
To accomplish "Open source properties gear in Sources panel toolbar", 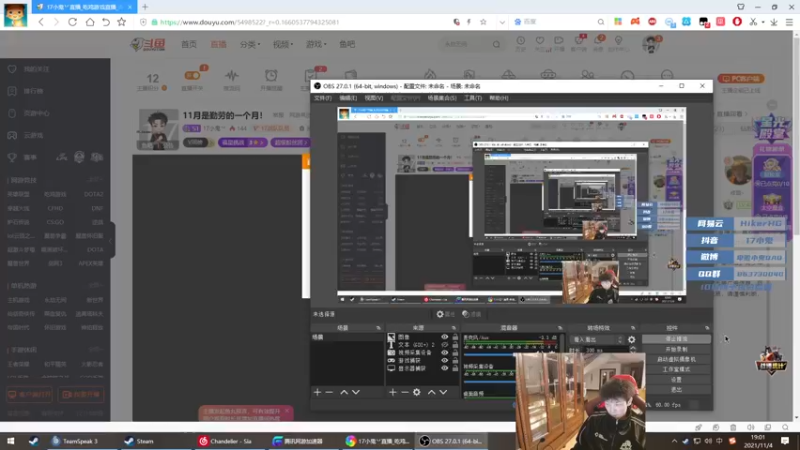I will [417, 392].
